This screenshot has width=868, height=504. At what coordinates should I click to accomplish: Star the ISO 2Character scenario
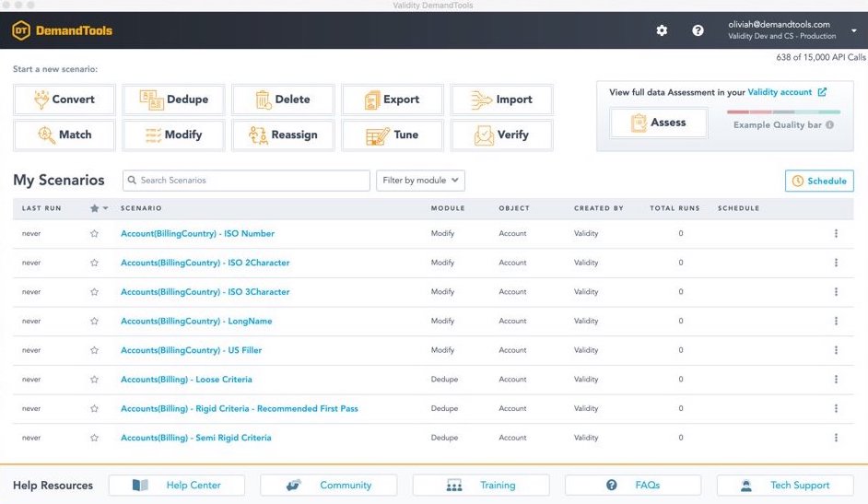pyautogui.click(x=94, y=263)
